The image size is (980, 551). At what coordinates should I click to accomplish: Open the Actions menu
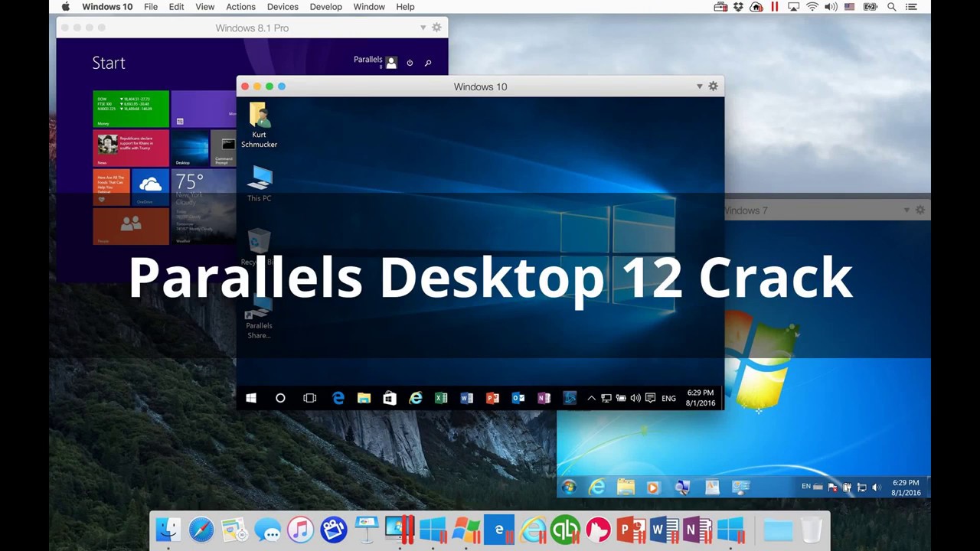point(240,7)
